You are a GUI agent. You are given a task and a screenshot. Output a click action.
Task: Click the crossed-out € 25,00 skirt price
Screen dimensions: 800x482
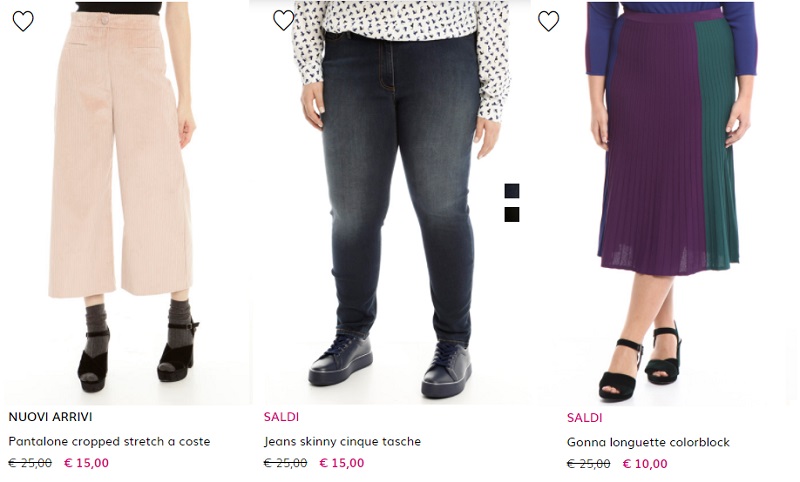point(588,464)
